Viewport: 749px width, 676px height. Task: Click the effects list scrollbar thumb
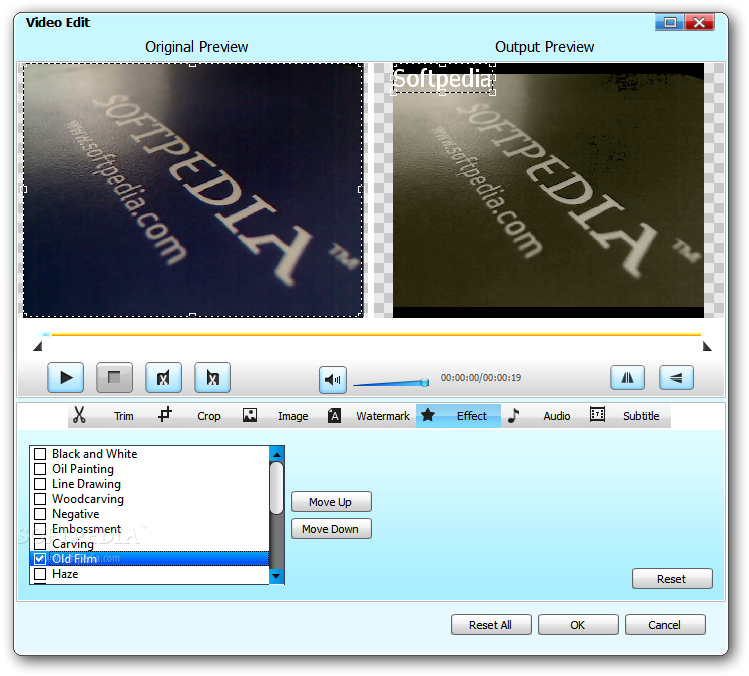277,488
